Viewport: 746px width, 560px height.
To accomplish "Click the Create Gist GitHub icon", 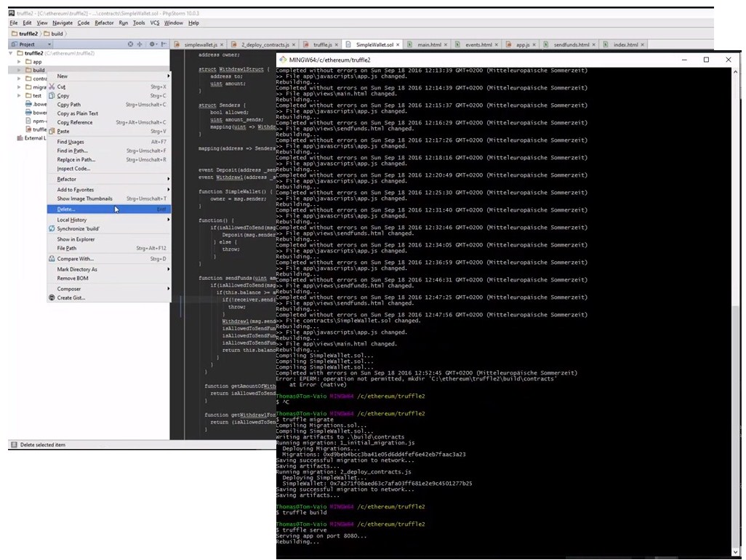I will [52, 297].
